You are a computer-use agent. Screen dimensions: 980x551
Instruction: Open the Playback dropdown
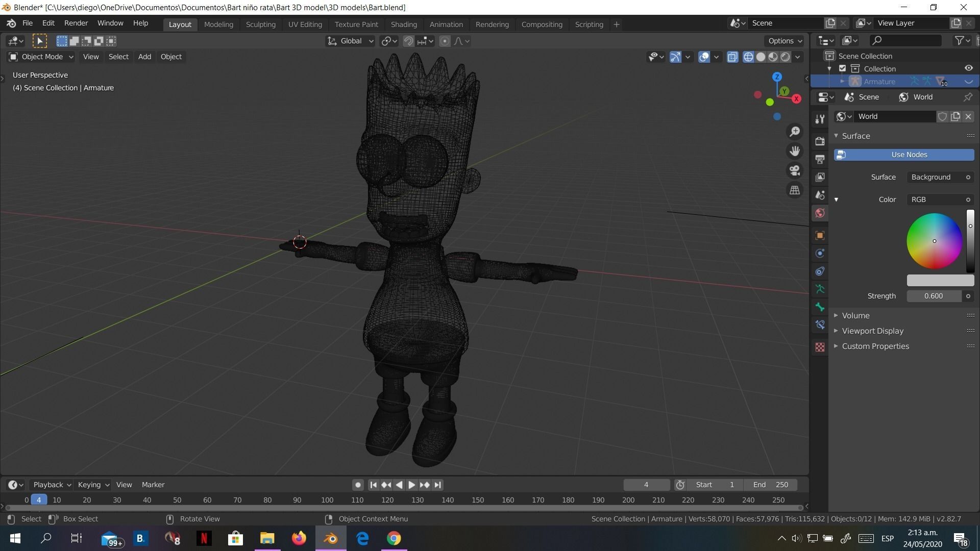coord(52,485)
